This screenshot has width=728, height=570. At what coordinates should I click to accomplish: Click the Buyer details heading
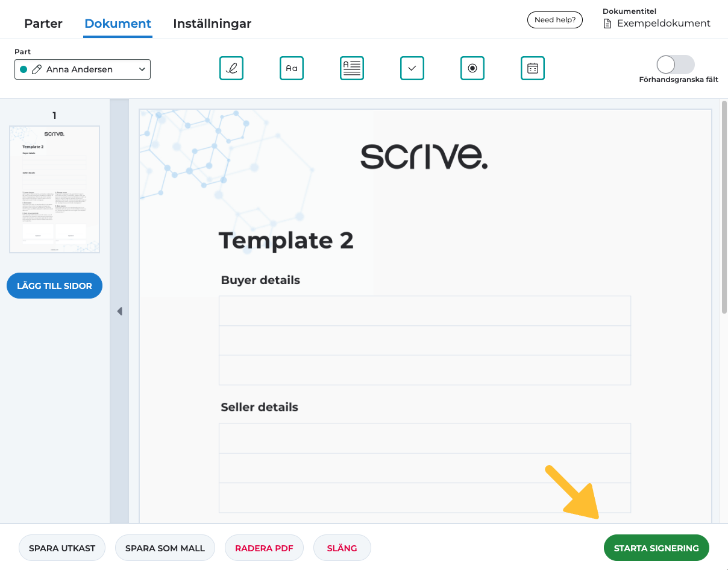[x=260, y=280]
